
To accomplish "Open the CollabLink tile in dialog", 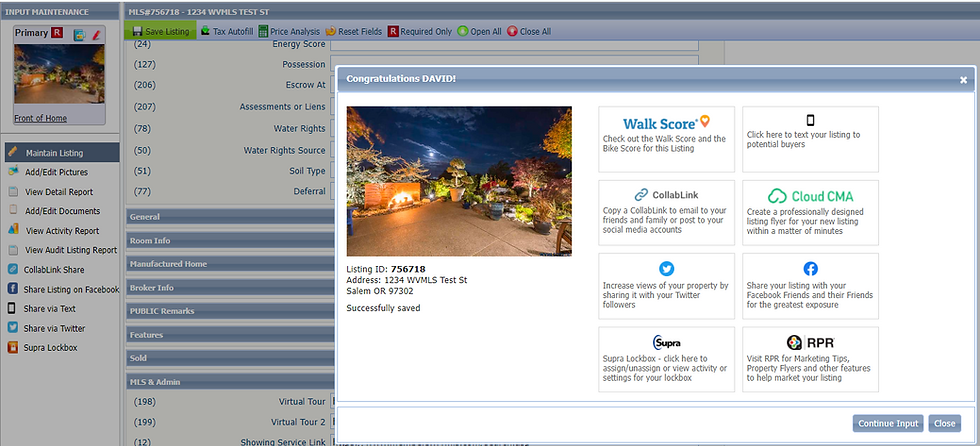I will [x=666, y=212].
